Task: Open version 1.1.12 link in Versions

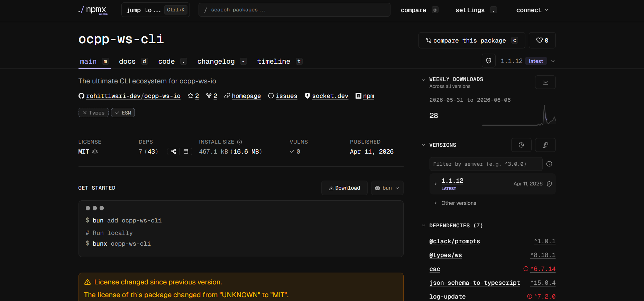Action: pos(452,181)
